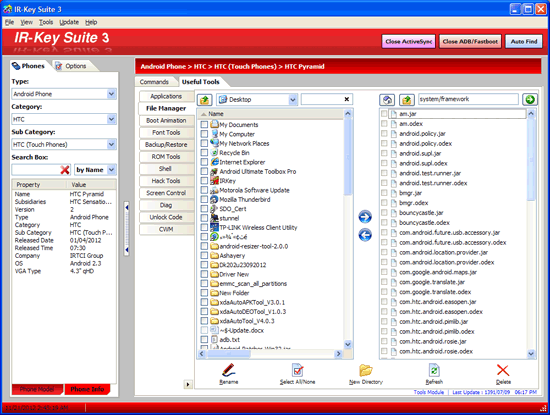This screenshot has width=550, height=415.
Task: Click the Recycle Bin icon in file list
Action: coord(215,153)
